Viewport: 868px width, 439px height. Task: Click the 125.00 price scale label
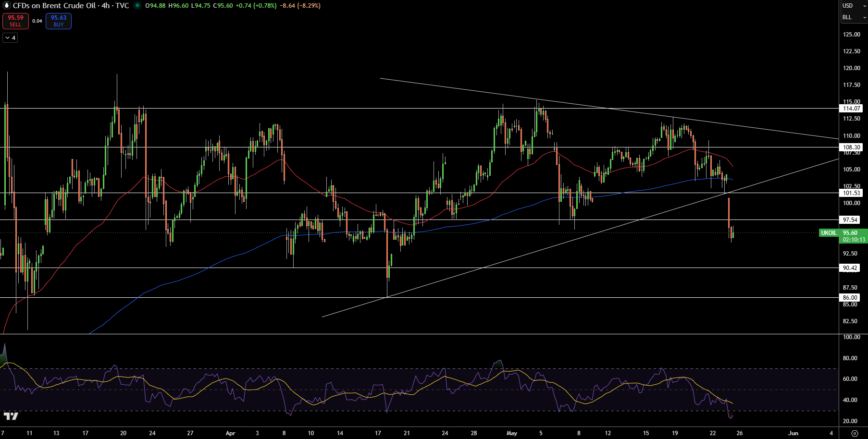click(852, 35)
